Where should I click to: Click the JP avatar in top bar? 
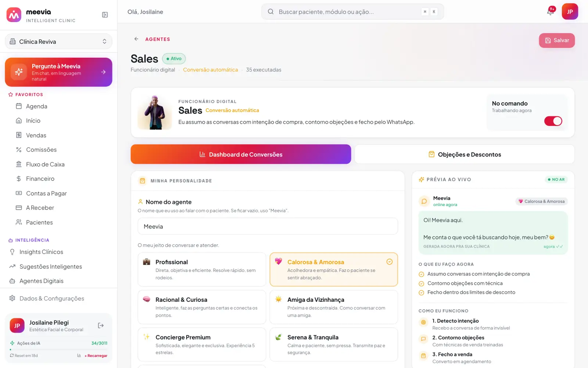point(570,11)
